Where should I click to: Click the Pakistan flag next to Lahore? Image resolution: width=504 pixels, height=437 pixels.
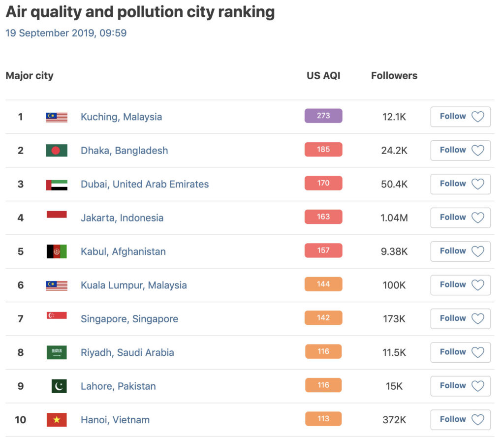click(x=59, y=386)
